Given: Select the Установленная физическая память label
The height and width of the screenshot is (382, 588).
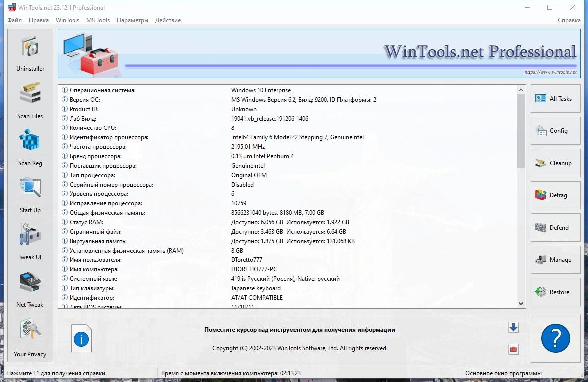Looking at the screenshot, I should click(126, 250).
